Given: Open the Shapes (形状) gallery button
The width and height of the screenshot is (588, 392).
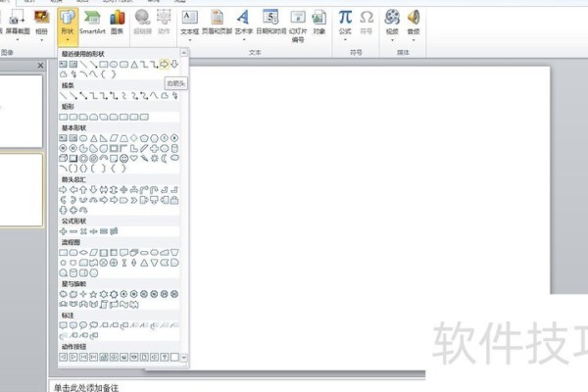Looking at the screenshot, I should (68, 26).
